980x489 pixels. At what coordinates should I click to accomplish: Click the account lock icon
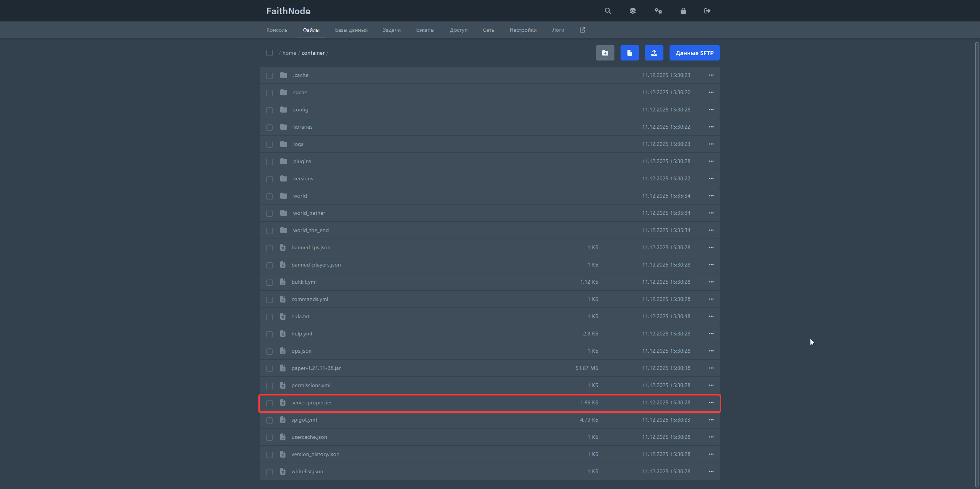[683, 11]
